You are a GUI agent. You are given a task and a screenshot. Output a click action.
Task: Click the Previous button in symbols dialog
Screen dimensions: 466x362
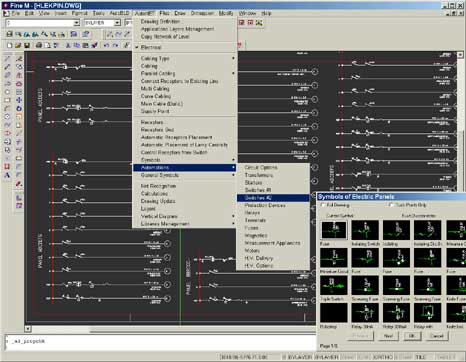[360, 336]
